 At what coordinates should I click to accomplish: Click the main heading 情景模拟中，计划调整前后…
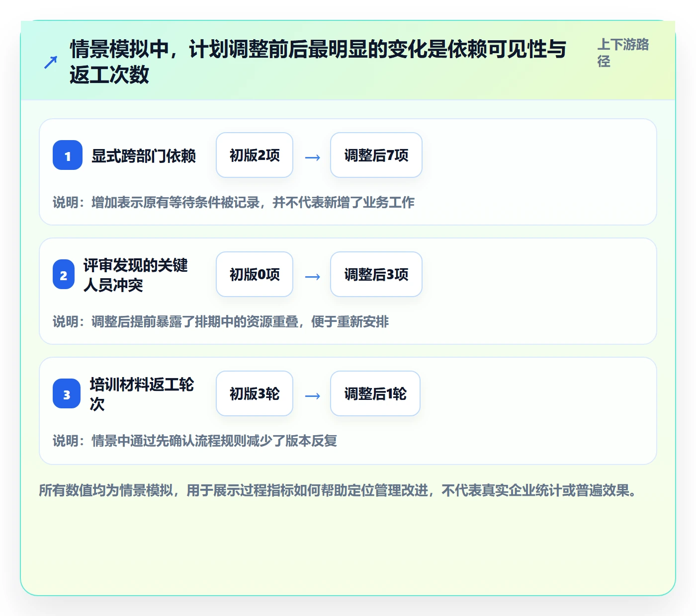[x=318, y=62]
